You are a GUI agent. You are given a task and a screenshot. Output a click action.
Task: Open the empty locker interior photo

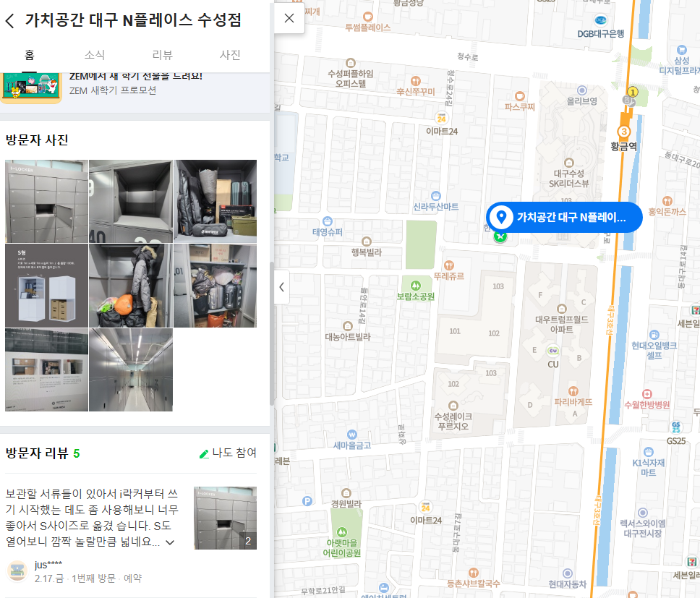[x=131, y=201]
